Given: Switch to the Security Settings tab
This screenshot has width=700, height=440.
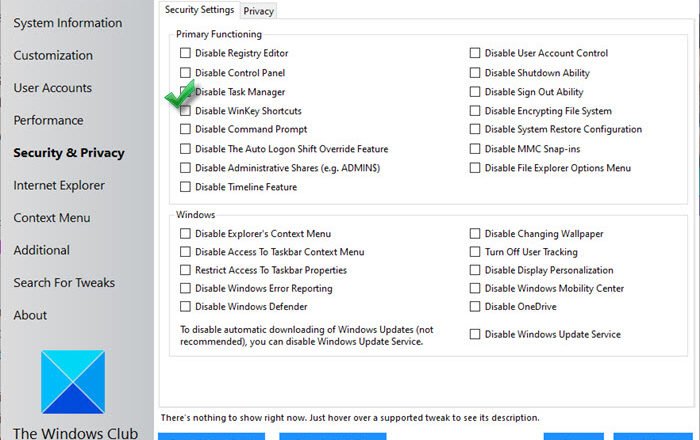Looking at the screenshot, I should tap(199, 10).
